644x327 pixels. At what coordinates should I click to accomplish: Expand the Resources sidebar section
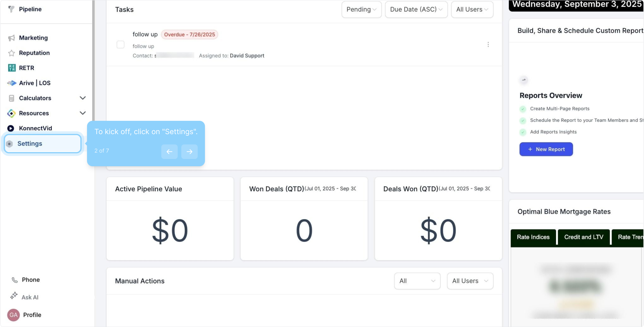[82, 113]
